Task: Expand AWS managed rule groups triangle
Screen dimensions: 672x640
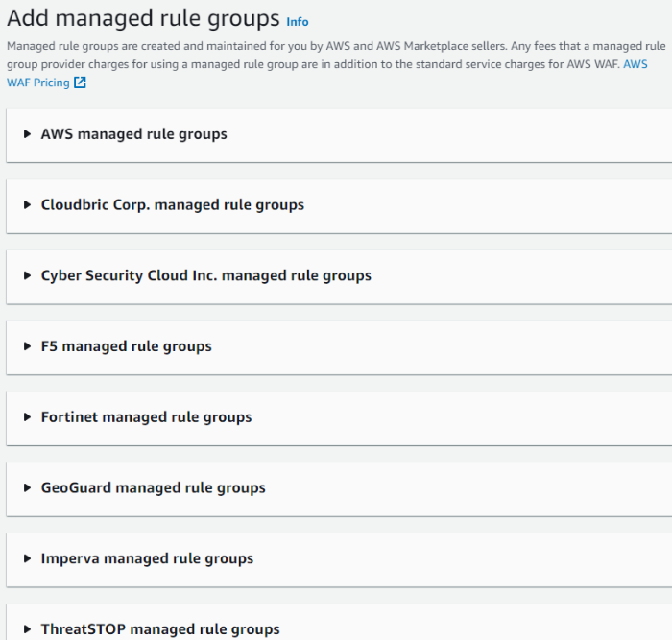Action: pos(27,134)
